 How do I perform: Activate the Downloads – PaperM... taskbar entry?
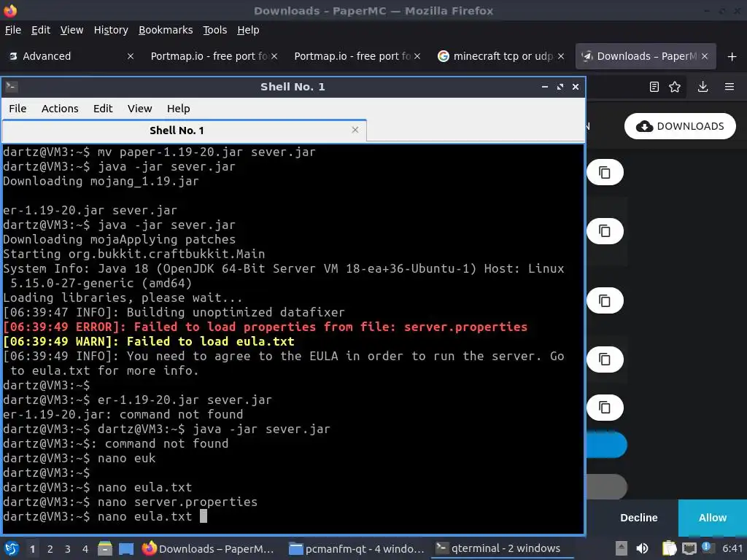coord(208,549)
